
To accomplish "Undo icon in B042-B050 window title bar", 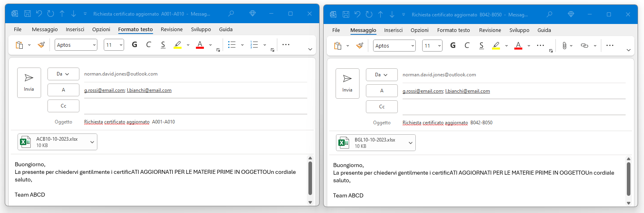I will point(357,14).
